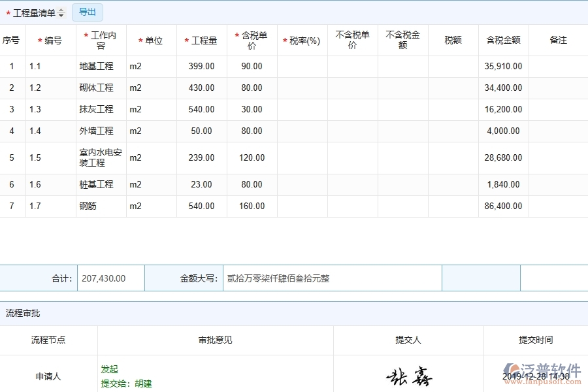Click the 提交给：胡建 link
The width and height of the screenshot is (588, 392).
[x=125, y=384]
